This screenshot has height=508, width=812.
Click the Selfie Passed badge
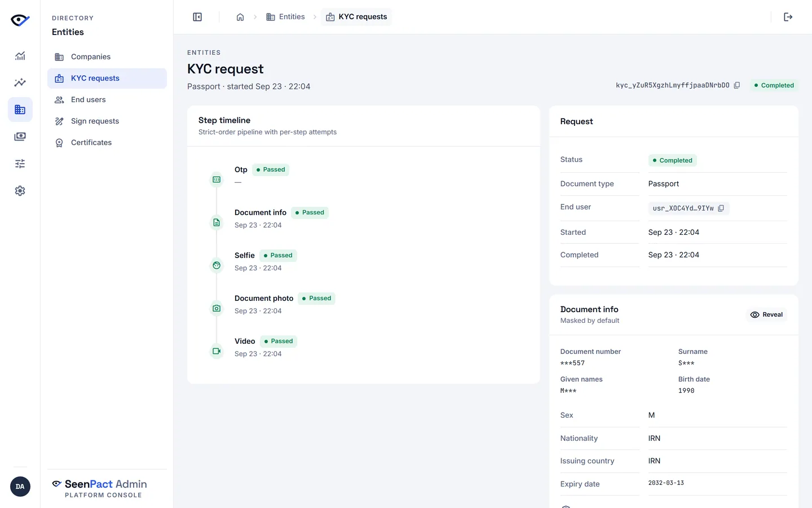click(x=278, y=255)
